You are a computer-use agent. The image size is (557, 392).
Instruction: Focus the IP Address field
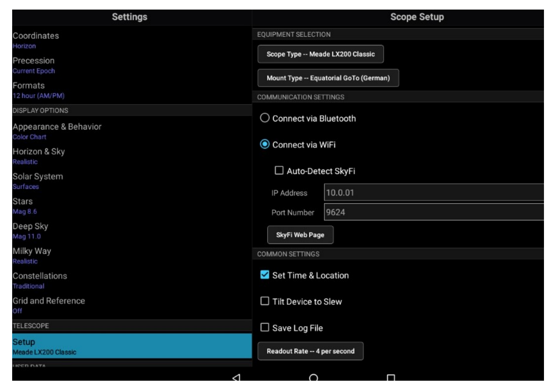434,193
